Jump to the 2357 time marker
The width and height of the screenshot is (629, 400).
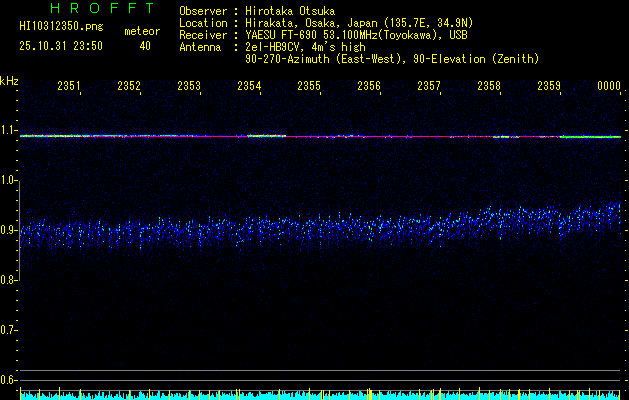[429, 87]
